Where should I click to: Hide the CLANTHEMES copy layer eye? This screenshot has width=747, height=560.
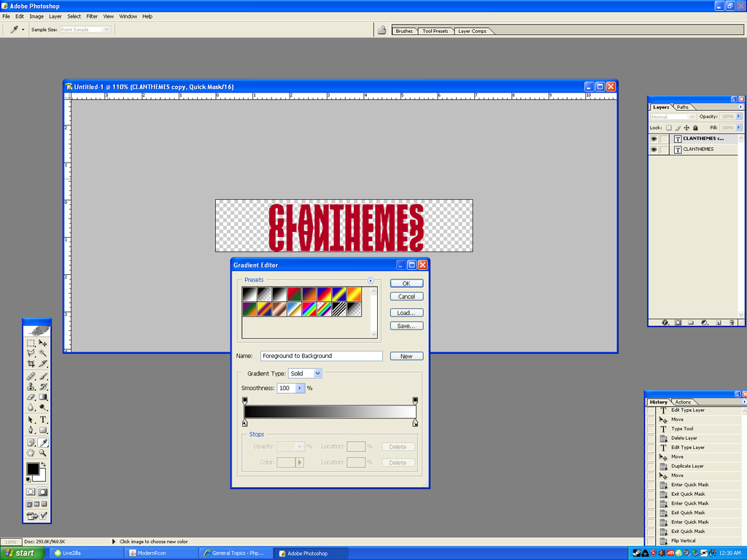click(654, 139)
